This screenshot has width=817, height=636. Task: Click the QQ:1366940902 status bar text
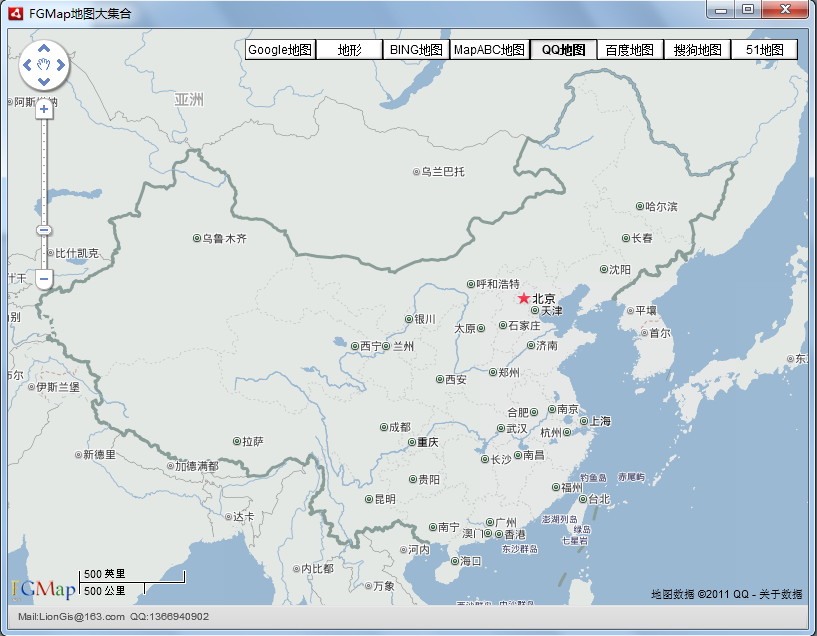coord(169,617)
